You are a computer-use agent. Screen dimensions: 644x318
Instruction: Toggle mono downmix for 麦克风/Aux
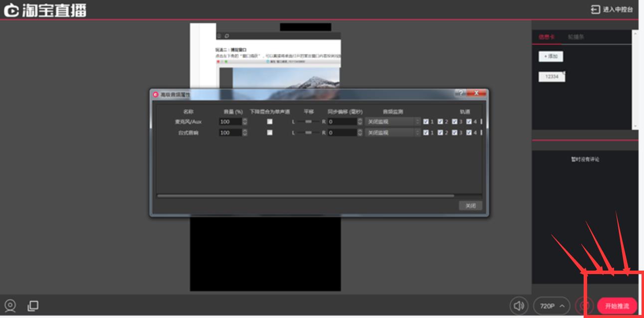270,121
